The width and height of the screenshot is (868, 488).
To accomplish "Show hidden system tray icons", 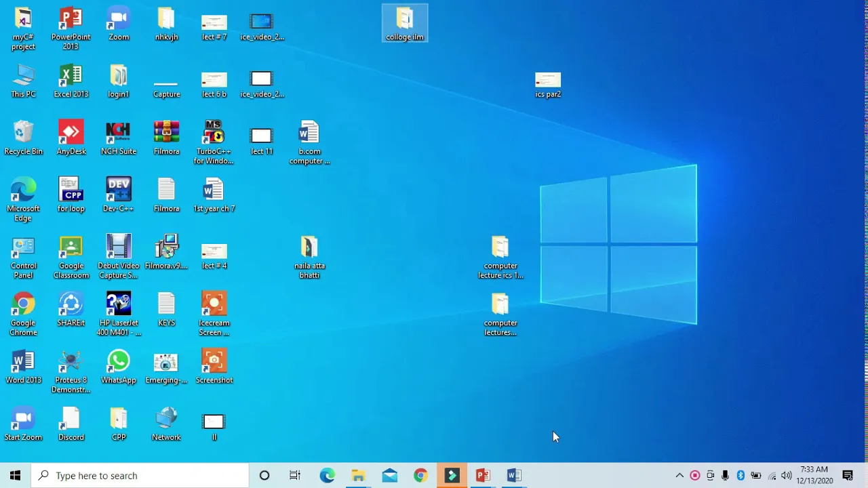I will tap(679, 475).
